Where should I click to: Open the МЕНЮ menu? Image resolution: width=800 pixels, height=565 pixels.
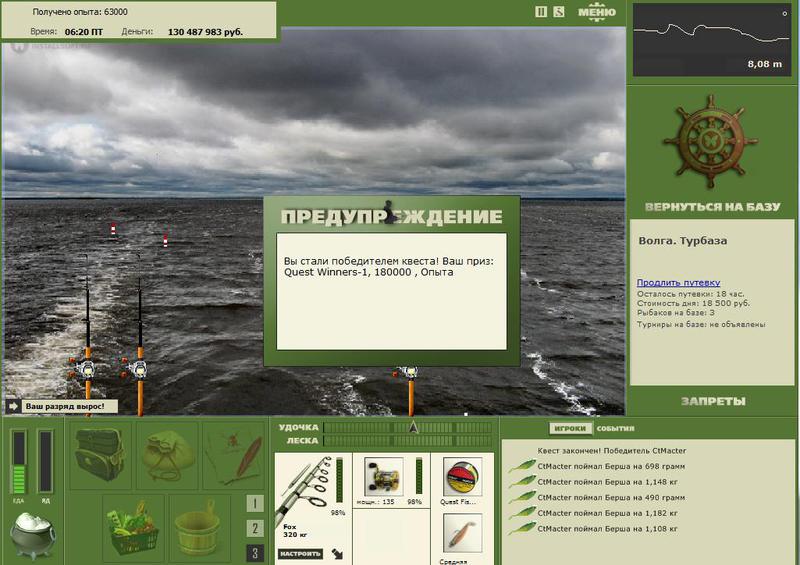coord(596,12)
